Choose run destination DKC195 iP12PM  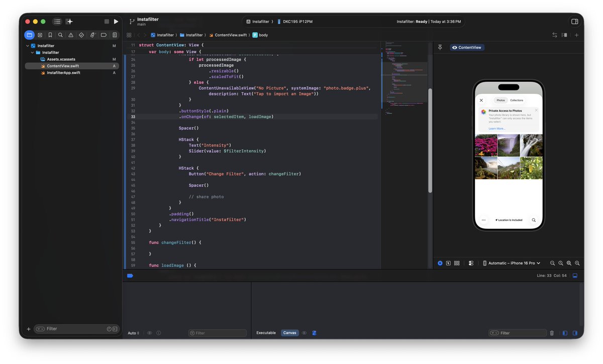(294, 22)
